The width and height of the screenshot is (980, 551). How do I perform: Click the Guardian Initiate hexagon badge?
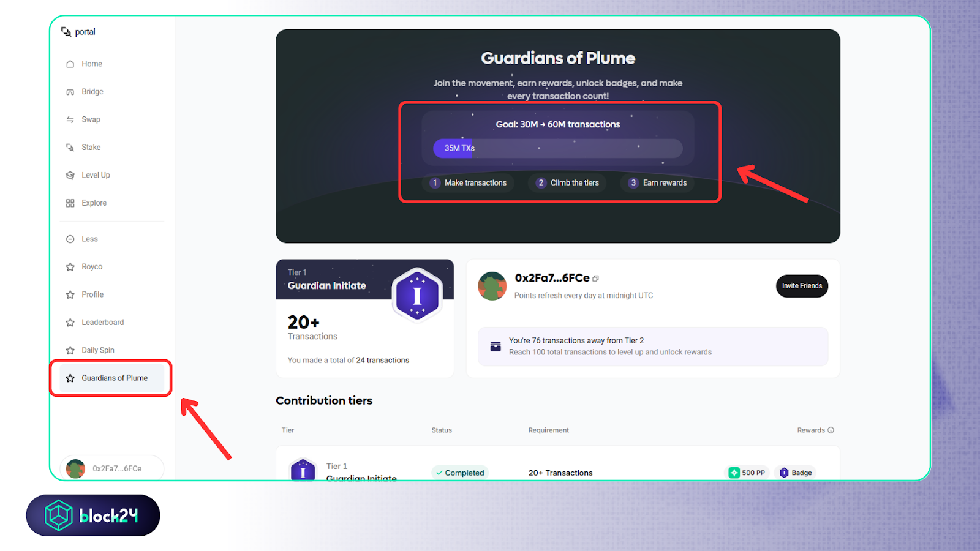tap(417, 296)
